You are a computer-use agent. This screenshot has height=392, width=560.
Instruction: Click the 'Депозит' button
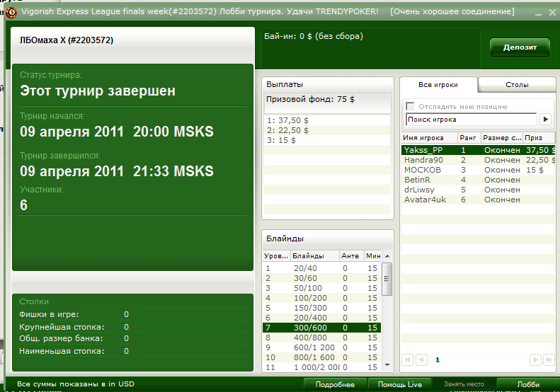pyautogui.click(x=520, y=47)
